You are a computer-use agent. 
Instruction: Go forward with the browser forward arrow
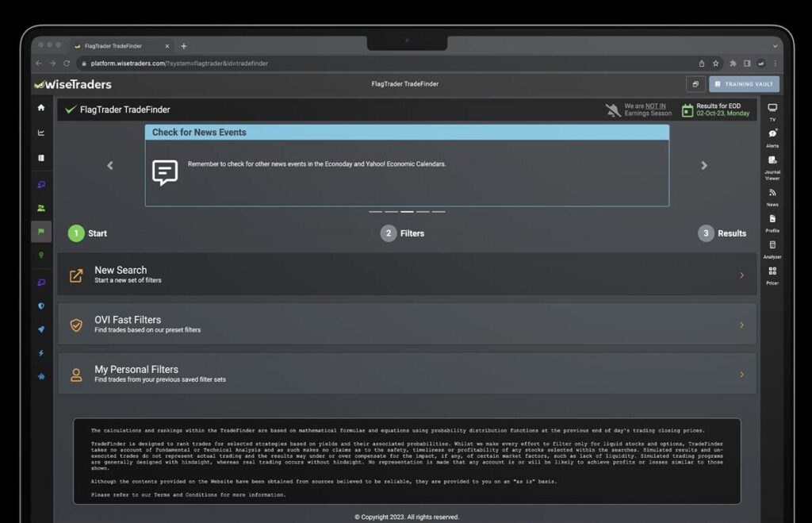point(53,63)
